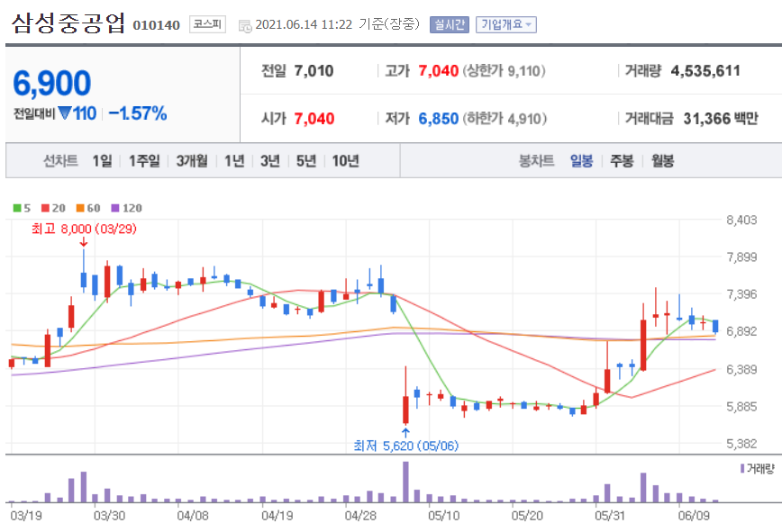The height and width of the screenshot is (532, 782).
Task: Select the 1년 line chart tab
Action: point(234,161)
